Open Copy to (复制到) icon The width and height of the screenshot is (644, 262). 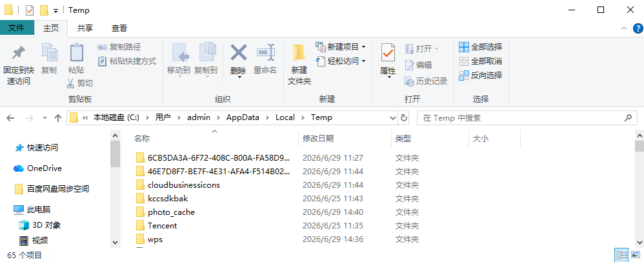tap(206, 52)
